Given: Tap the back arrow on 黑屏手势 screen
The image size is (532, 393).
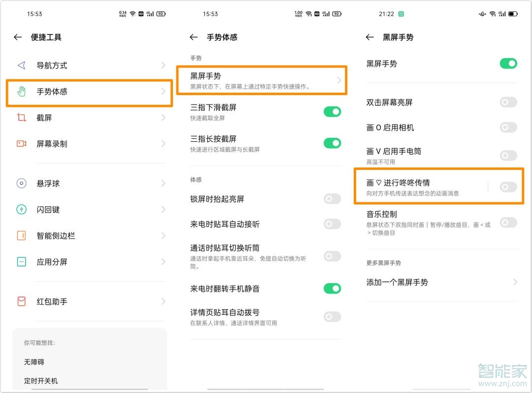Looking at the screenshot, I should click(x=370, y=37).
